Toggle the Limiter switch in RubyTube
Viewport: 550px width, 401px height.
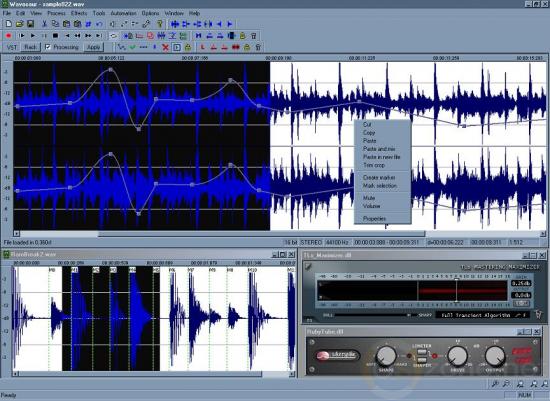coord(422,352)
